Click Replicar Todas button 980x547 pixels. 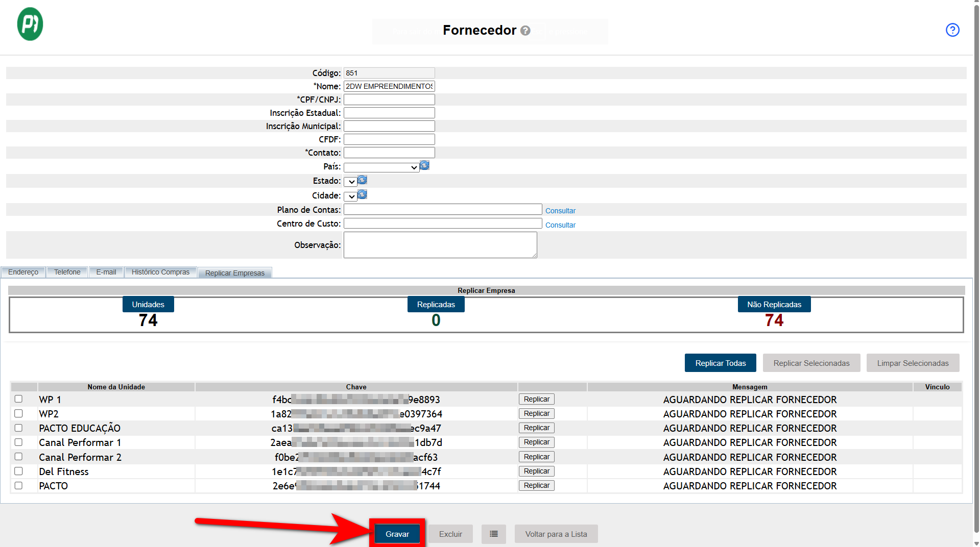pos(720,363)
